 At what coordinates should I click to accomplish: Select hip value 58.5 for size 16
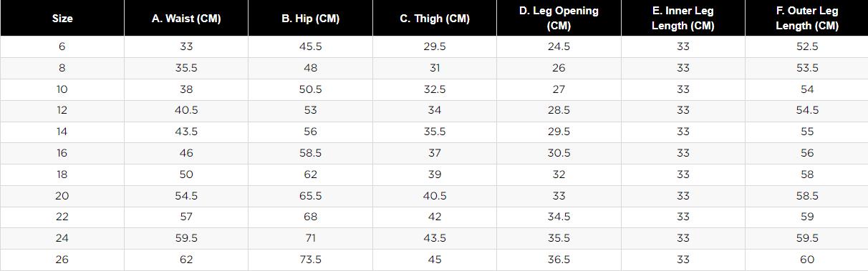point(310,153)
